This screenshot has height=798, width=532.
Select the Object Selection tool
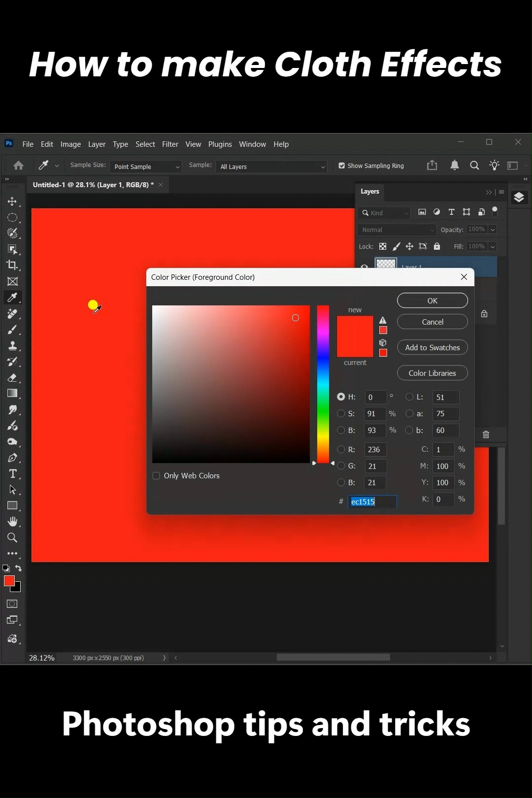[12, 249]
